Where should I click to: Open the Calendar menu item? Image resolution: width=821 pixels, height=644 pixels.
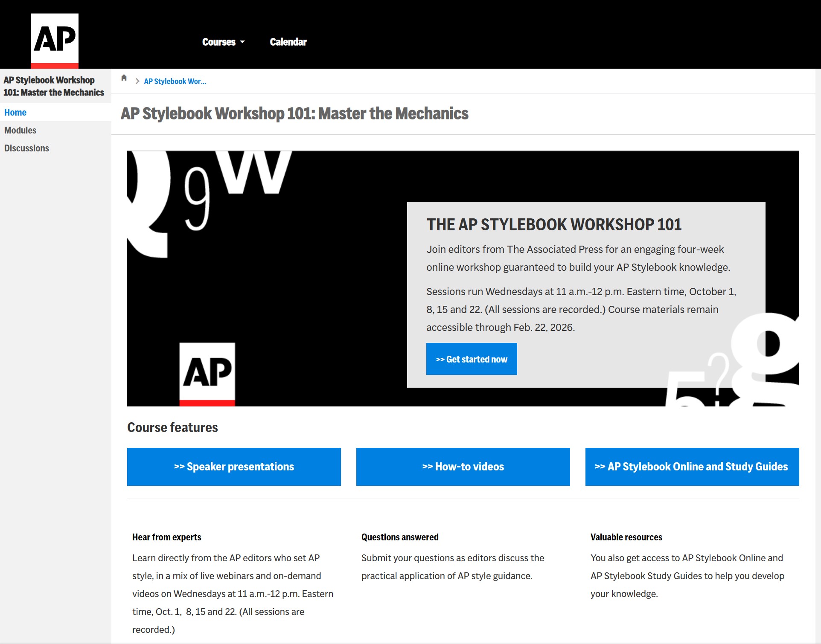pyautogui.click(x=288, y=42)
